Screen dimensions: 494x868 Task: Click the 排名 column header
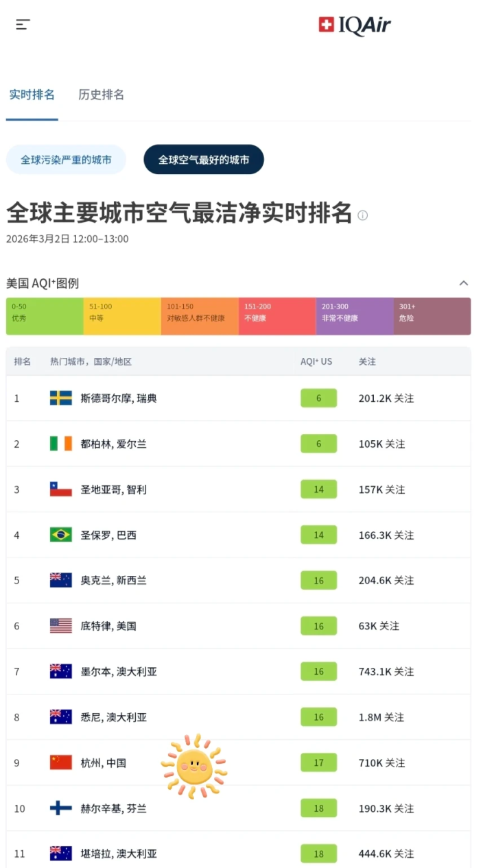click(23, 361)
